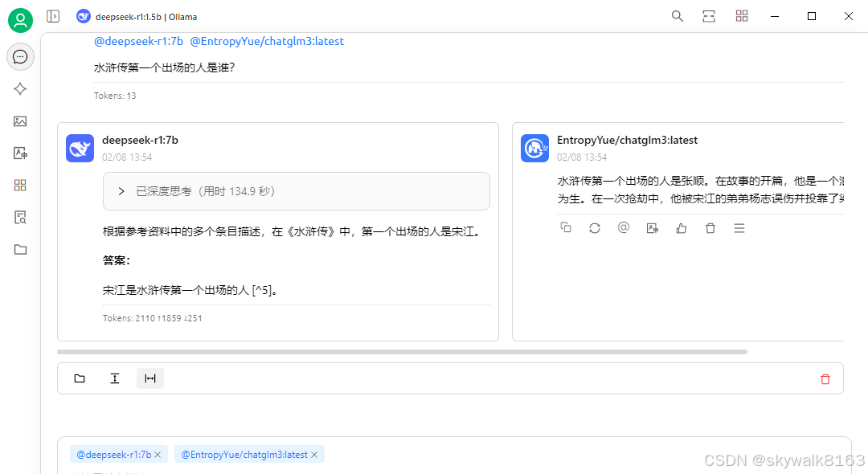868x474 pixels.
Task: Click the narrow mode icon in title bar
Action: coord(709,16)
